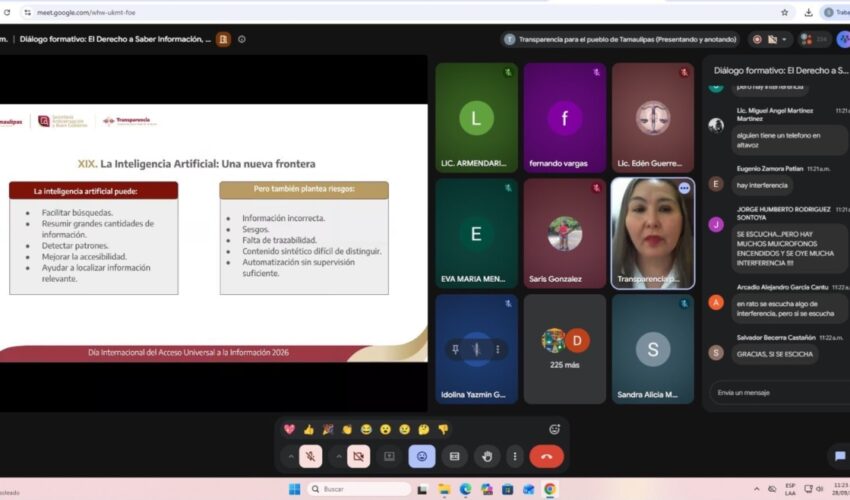Show hidden system tray icons
The height and width of the screenshot is (500, 850).
pos(757,489)
